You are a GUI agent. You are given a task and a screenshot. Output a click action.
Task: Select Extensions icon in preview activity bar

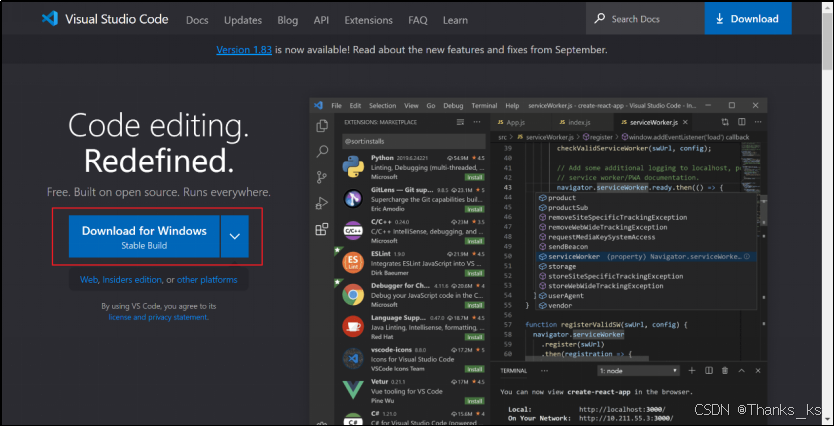[x=322, y=229]
